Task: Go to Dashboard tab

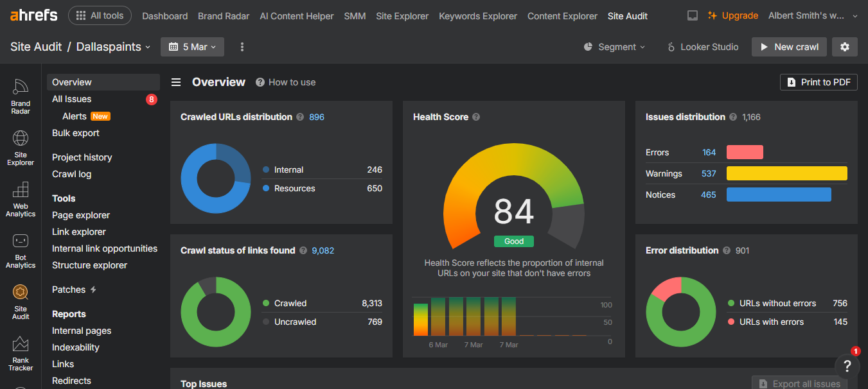Action: [x=165, y=16]
